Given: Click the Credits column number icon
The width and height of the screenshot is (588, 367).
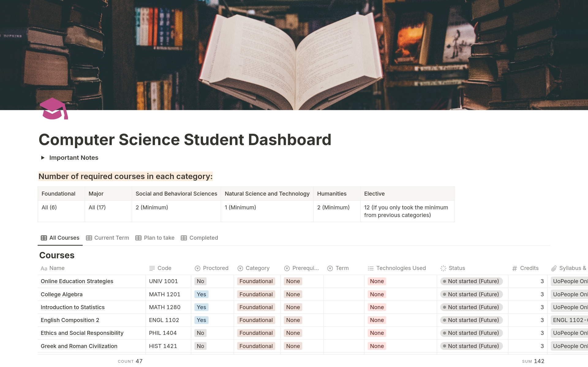Looking at the screenshot, I should tap(514, 268).
